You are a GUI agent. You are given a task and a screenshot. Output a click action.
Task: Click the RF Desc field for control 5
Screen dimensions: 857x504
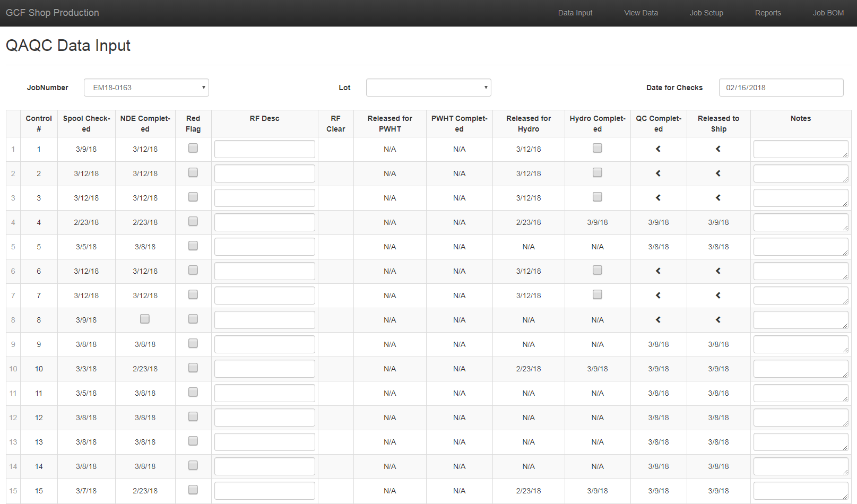264,247
